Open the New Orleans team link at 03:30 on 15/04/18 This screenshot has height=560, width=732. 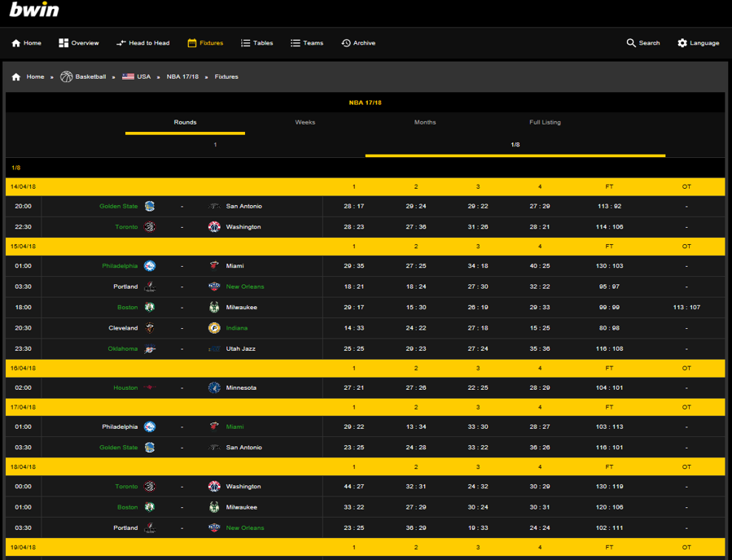pos(245,287)
